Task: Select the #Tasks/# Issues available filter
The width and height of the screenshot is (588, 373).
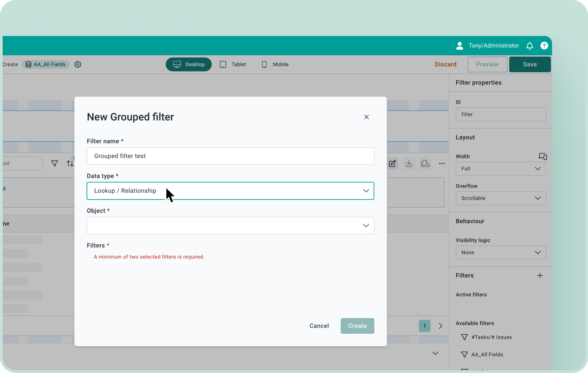Action: click(491, 337)
